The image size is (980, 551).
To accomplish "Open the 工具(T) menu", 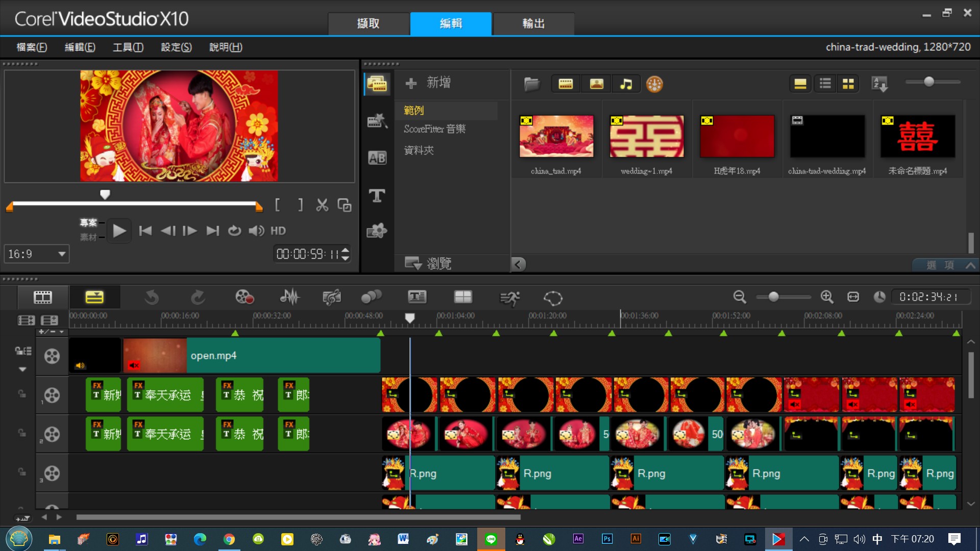I will 128,47.
